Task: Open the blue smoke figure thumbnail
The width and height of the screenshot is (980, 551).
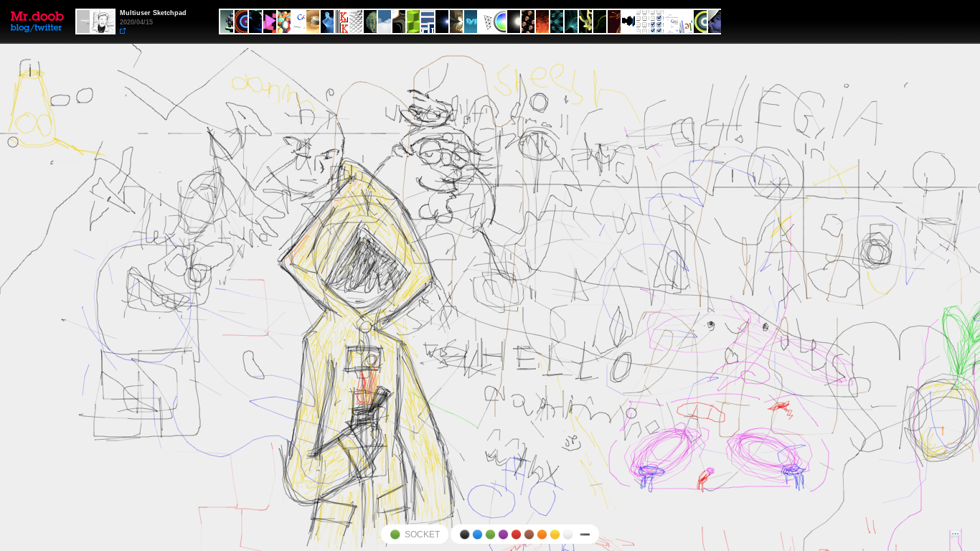Action: pos(327,22)
